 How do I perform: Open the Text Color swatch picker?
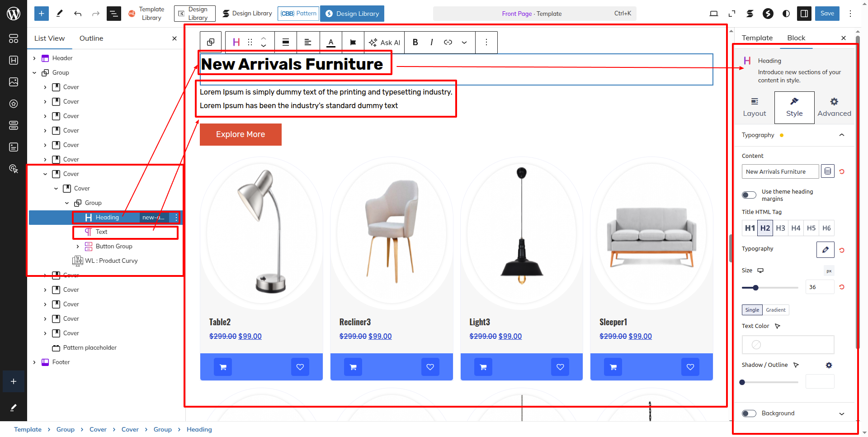[788, 345]
